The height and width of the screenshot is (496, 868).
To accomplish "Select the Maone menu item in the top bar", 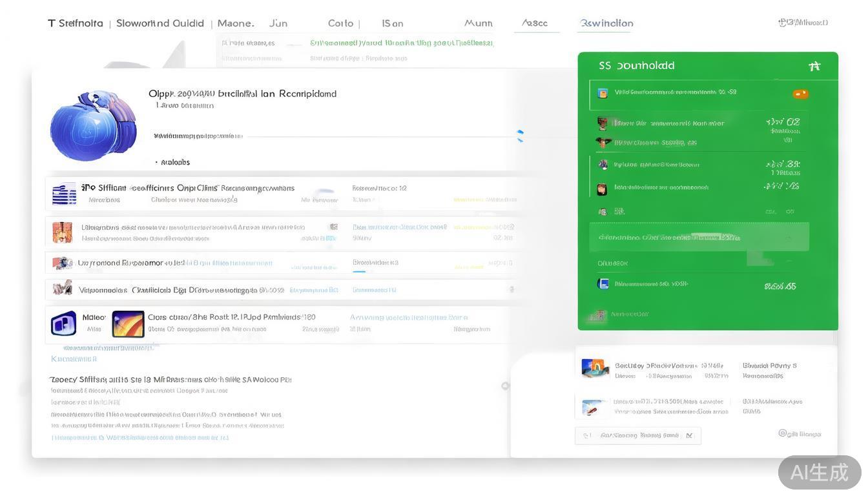I will (236, 23).
